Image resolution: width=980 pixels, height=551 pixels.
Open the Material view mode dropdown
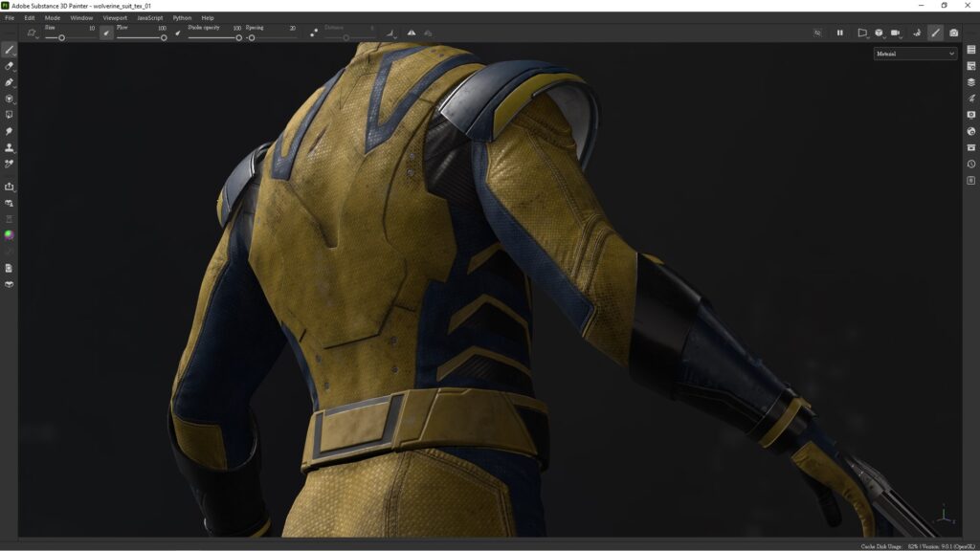pyautogui.click(x=914, y=54)
